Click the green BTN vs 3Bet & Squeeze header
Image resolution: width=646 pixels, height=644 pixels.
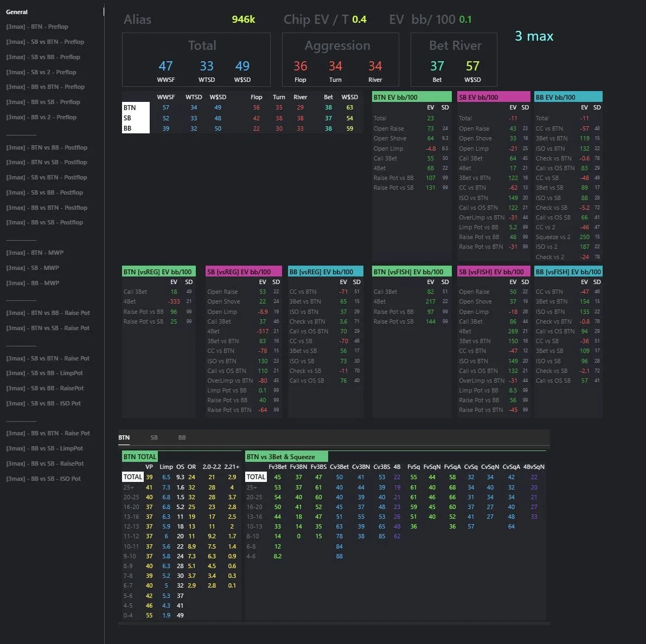[286, 457]
